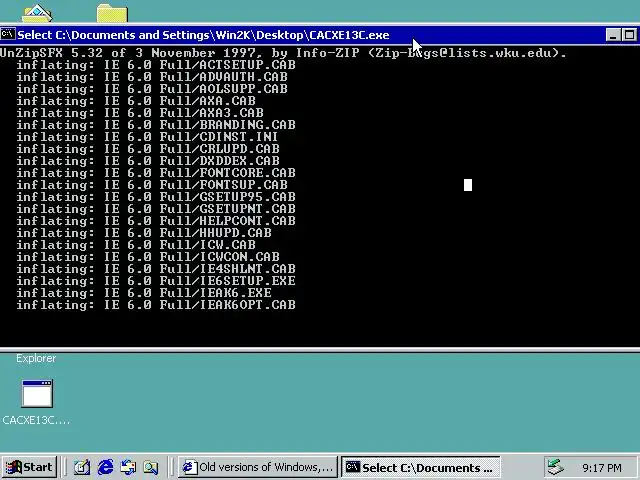Screen dimensions: 640x480
Task: Open console window system menu icon
Action: tap(8, 34)
